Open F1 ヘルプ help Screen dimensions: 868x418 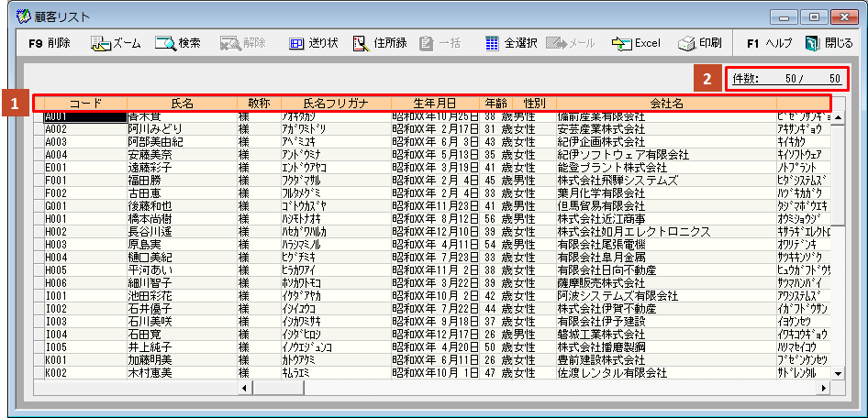(769, 43)
